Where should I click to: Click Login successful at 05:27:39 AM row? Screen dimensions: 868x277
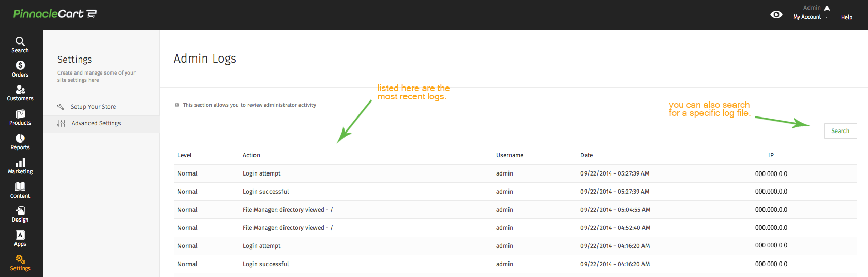point(515,192)
